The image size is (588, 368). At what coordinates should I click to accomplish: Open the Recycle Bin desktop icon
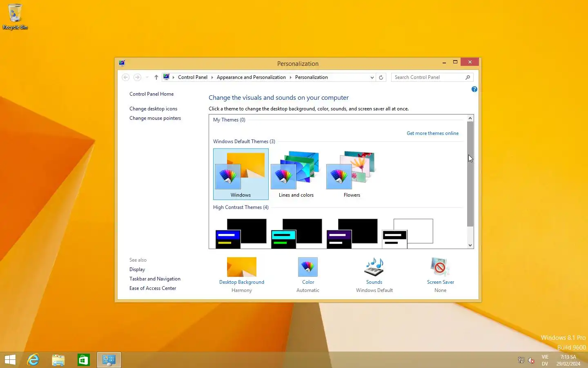point(15,16)
